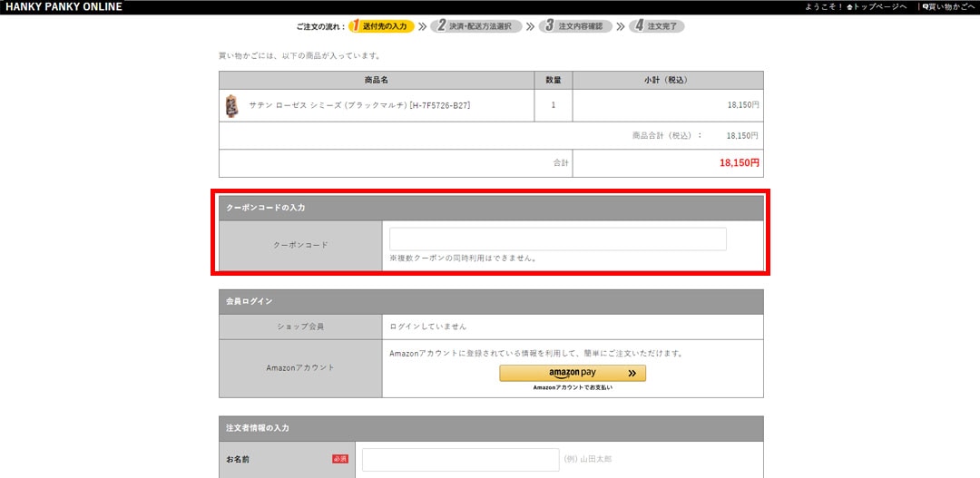Open the shopping cart 買い物かごへ link
The width and height of the screenshot is (980, 478).
tap(949, 7)
